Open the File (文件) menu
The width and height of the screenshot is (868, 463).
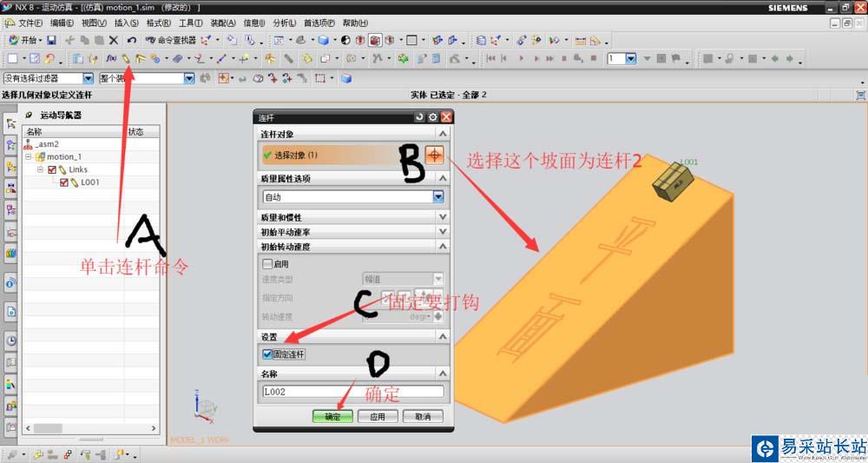coord(30,23)
